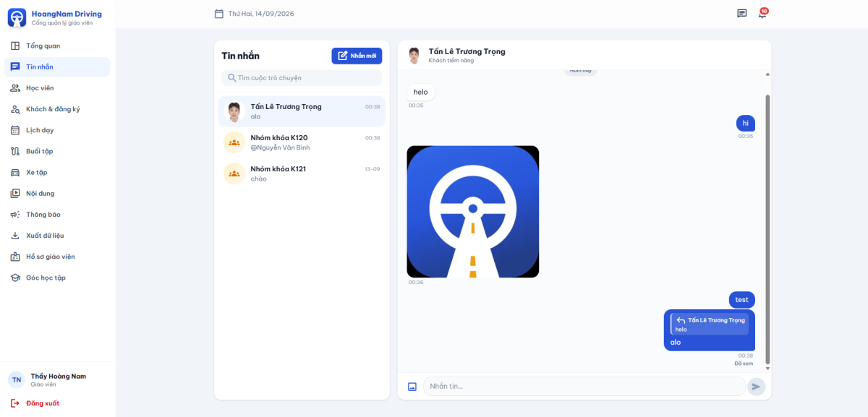Open the messages icon in top bar
The image size is (868, 417).
click(741, 14)
